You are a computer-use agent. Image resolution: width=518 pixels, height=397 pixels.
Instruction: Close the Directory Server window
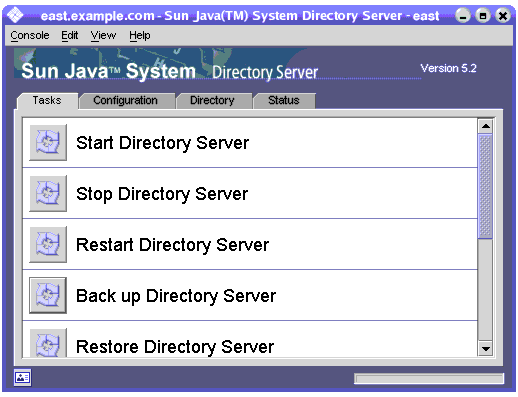[503, 15]
